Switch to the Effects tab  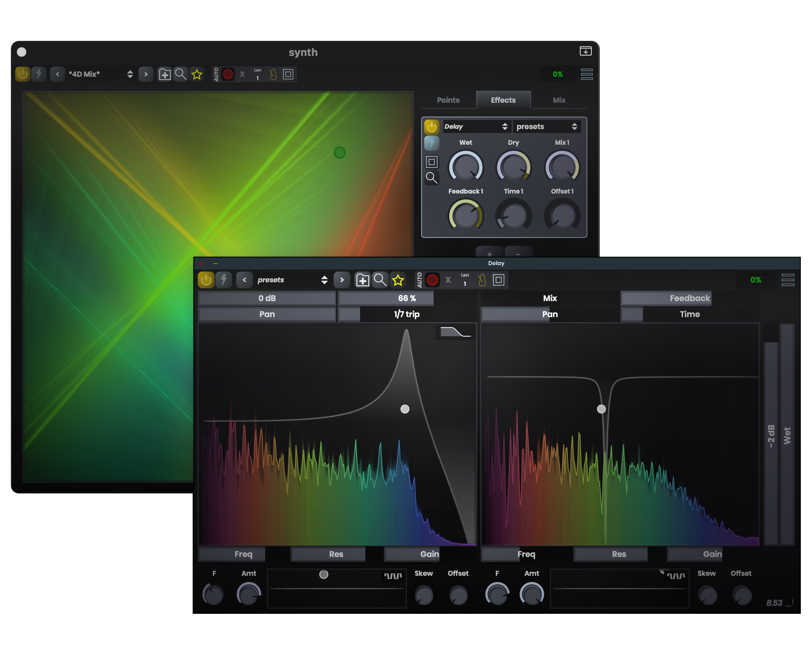(503, 100)
